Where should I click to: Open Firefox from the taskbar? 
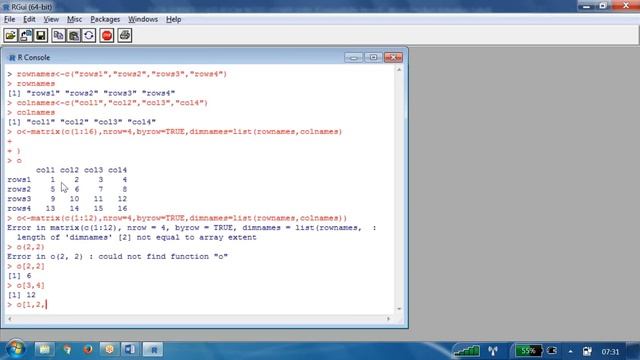(88, 349)
